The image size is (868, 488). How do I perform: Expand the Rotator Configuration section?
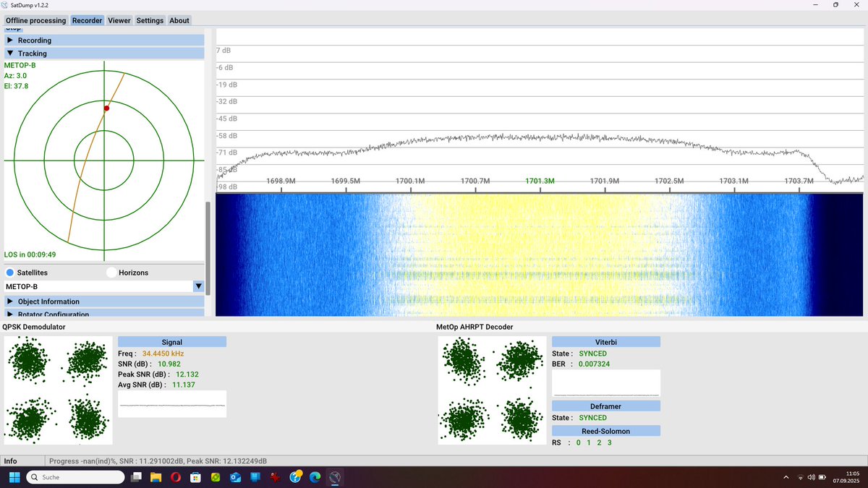(104, 314)
